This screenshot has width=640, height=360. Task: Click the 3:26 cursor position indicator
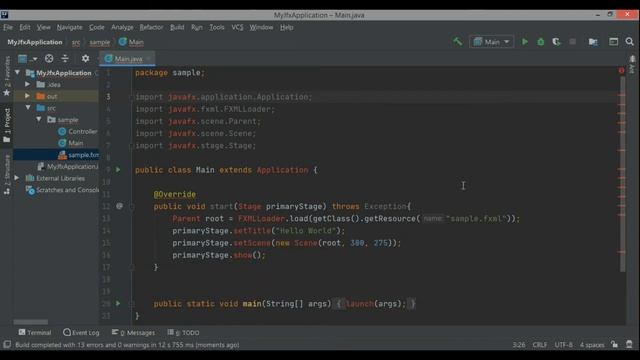[x=519, y=345]
